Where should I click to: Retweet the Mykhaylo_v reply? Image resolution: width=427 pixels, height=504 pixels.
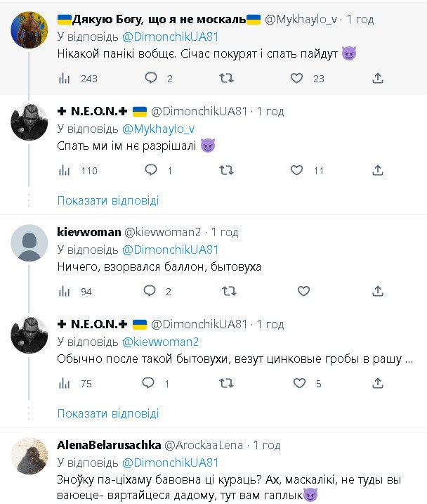(226, 78)
